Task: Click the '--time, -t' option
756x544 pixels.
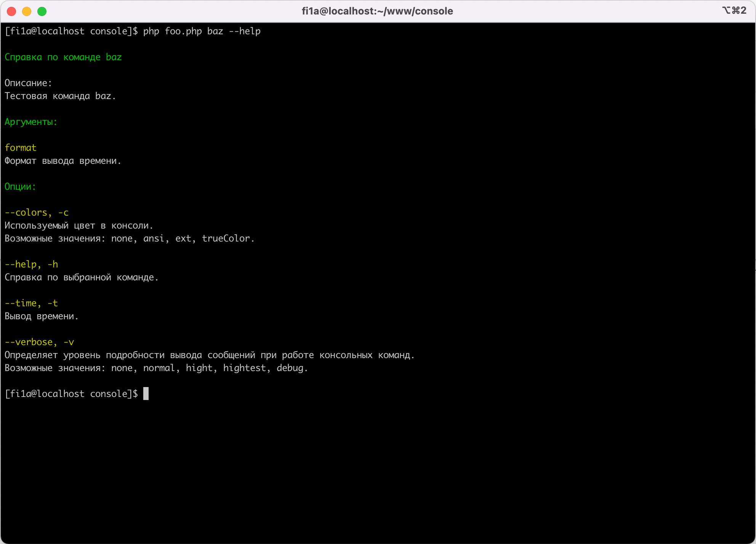Action: tap(31, 303)
